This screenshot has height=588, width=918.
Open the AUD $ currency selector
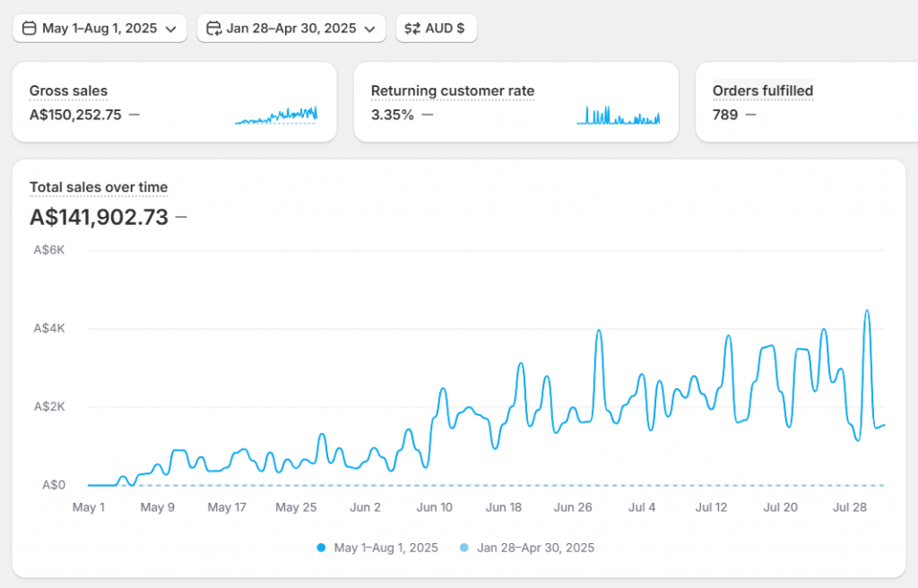436,28
